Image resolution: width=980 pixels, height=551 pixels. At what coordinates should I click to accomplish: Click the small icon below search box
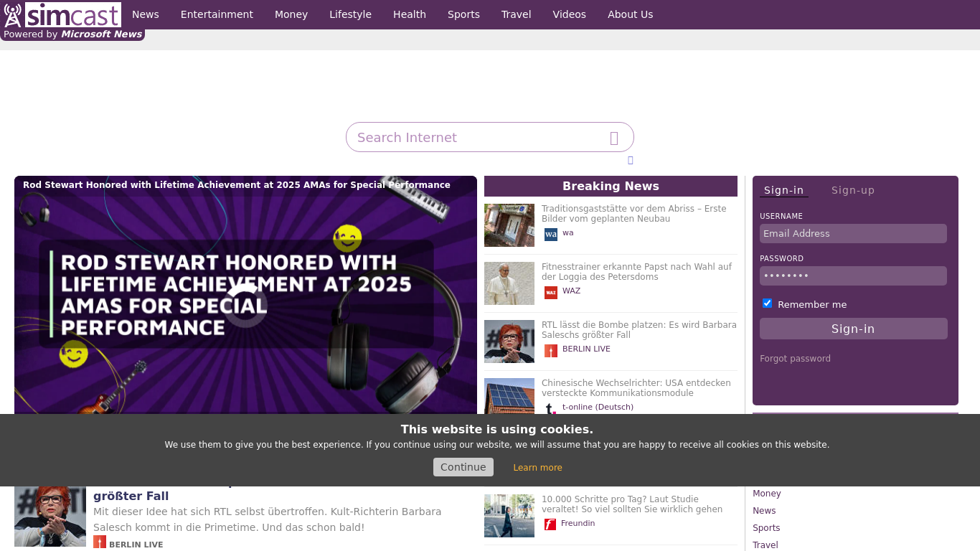tap(630, 160)
